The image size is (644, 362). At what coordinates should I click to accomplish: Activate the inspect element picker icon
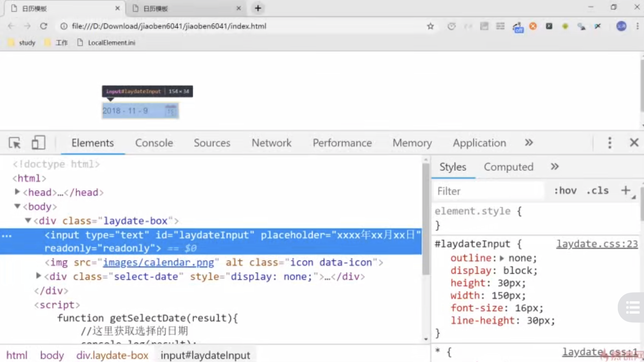15,143
